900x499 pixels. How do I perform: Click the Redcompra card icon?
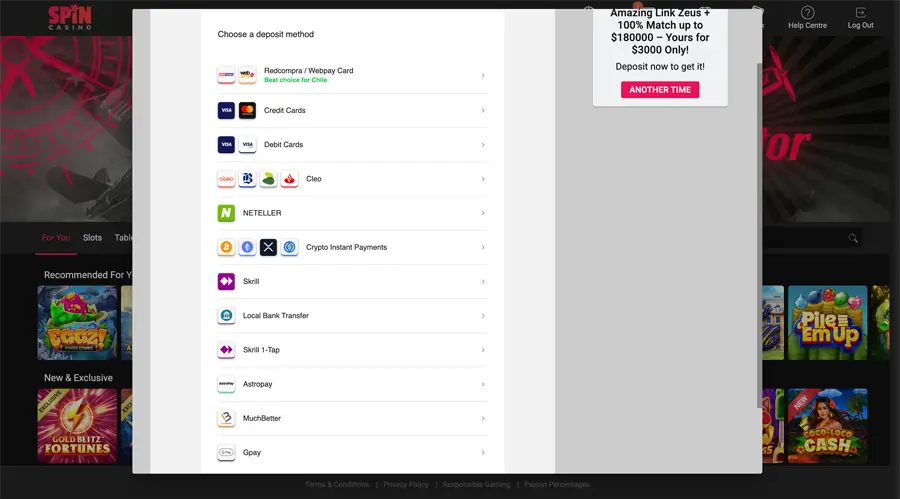[x=226, y=75]
